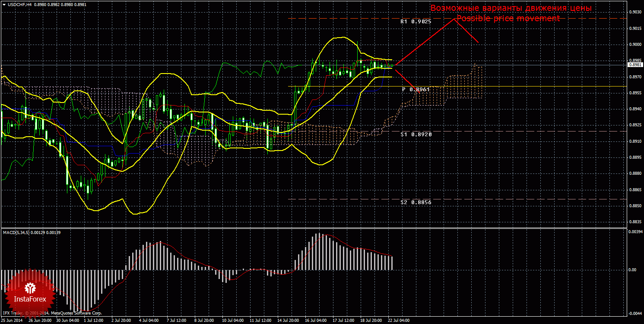The height and width of the screenshot is (324, 644).
Task: Click the S1 0.8920 support label
Action: pos(416,135)
